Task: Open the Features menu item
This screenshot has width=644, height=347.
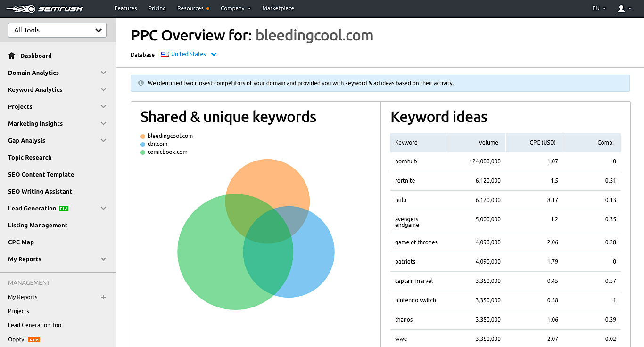Action: point(126,8)
